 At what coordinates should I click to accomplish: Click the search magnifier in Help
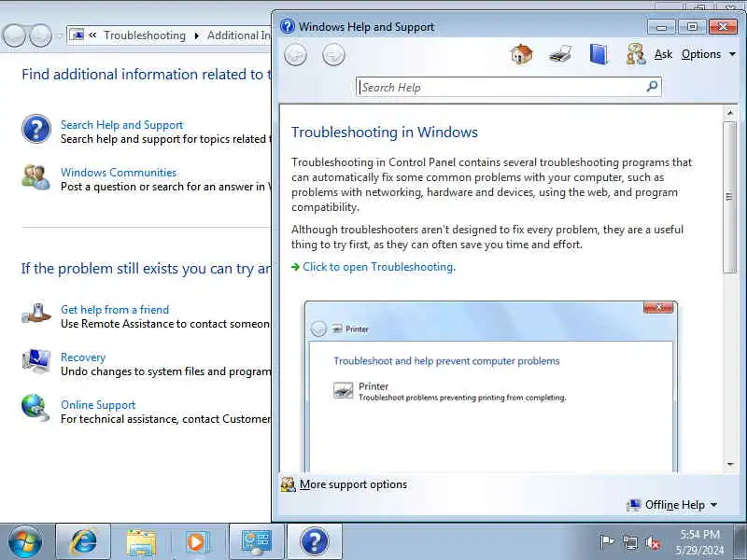[652, 87]
